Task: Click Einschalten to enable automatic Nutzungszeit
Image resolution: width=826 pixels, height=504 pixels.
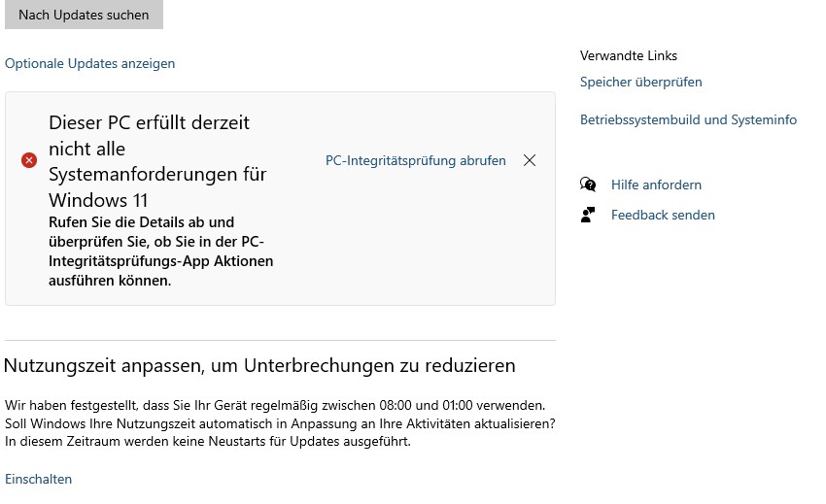Action: (x=39, y=479)
